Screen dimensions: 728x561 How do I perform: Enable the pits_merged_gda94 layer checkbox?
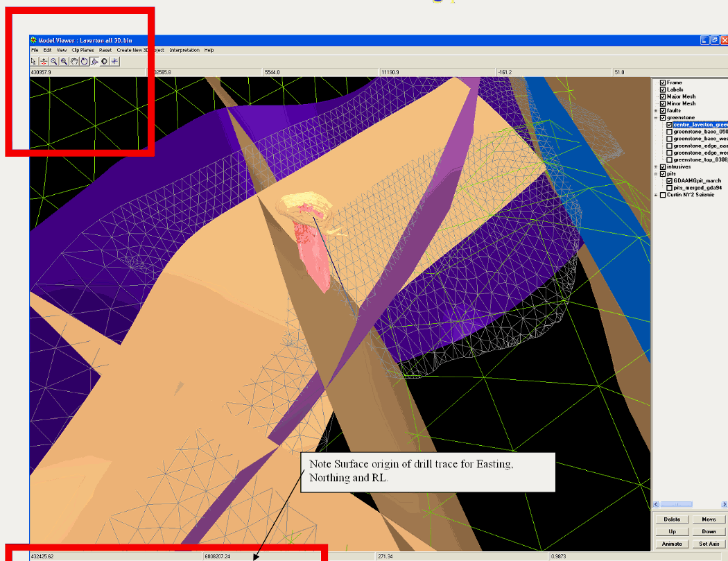(669, 188)
